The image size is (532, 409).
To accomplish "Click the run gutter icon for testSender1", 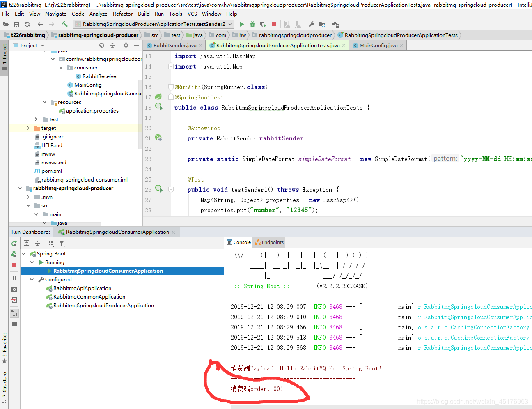I will 159,189.
